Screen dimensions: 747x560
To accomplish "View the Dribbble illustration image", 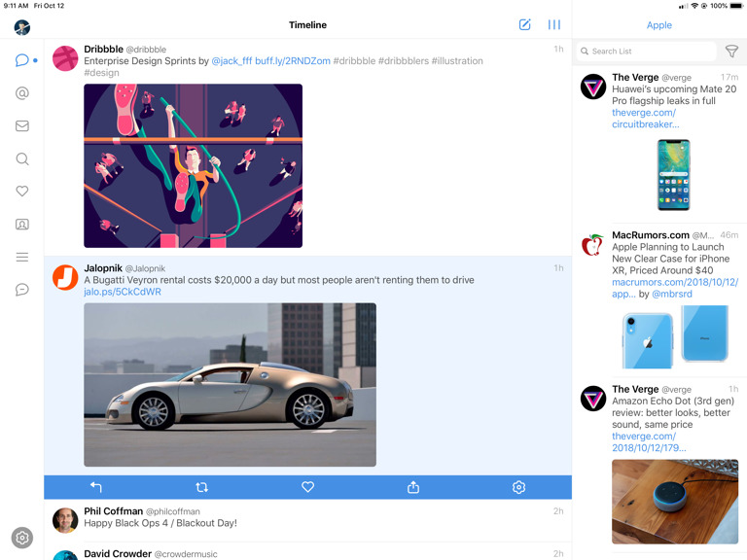I will [193, 165].
